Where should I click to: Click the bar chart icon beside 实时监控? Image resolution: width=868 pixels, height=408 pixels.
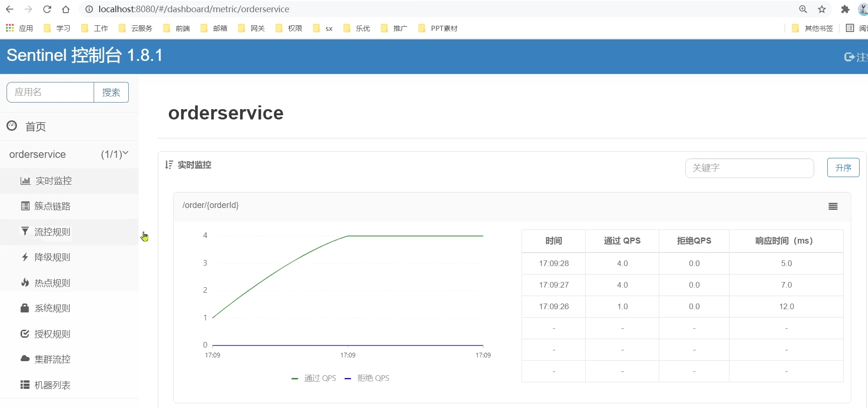pos(25,181)
